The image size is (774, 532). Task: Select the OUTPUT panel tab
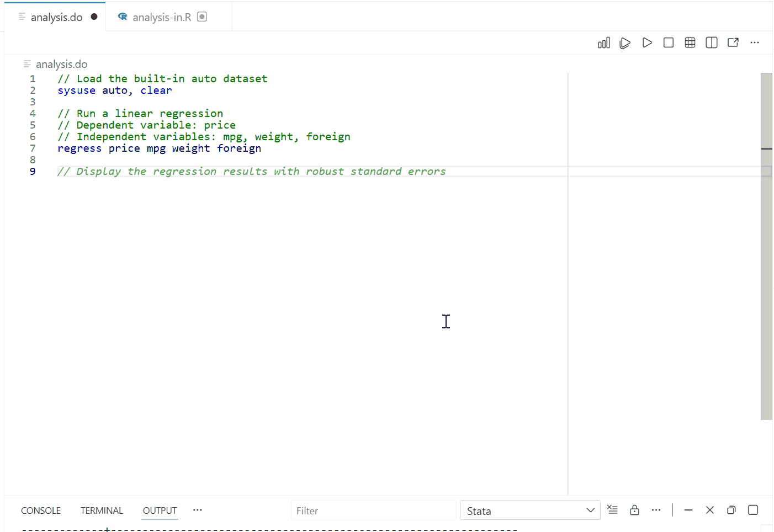click(160, 510)
